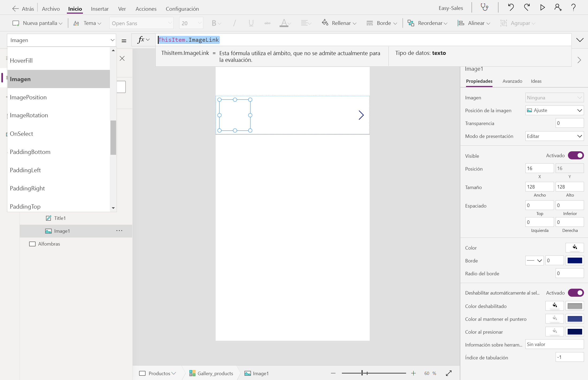
Task: Preview the app with the play icon
Action: (543, 7)
